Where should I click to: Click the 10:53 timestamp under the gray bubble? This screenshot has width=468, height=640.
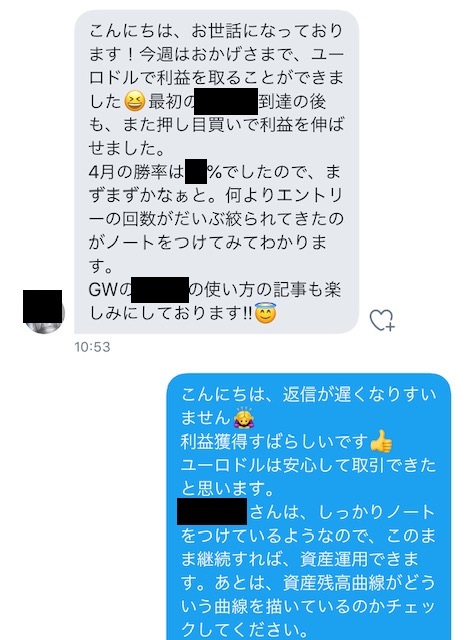pyautogui.click(x=92, y=347)
